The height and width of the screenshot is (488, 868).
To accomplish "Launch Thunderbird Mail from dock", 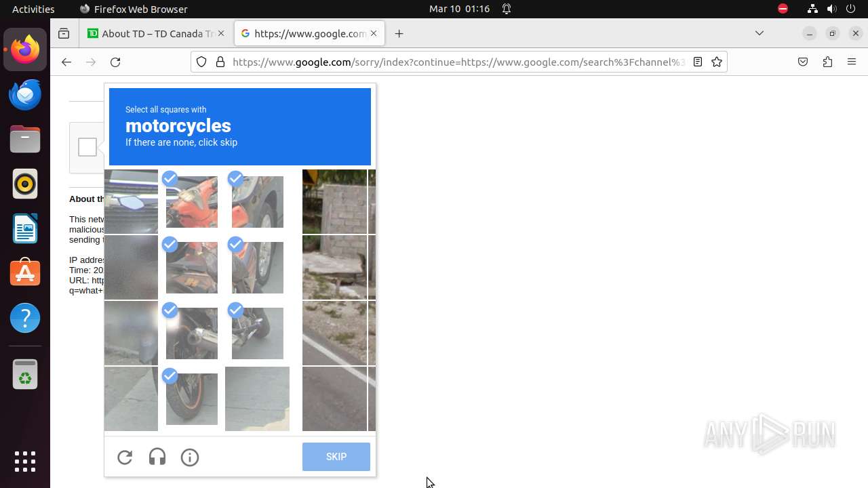I will (25, 94).
